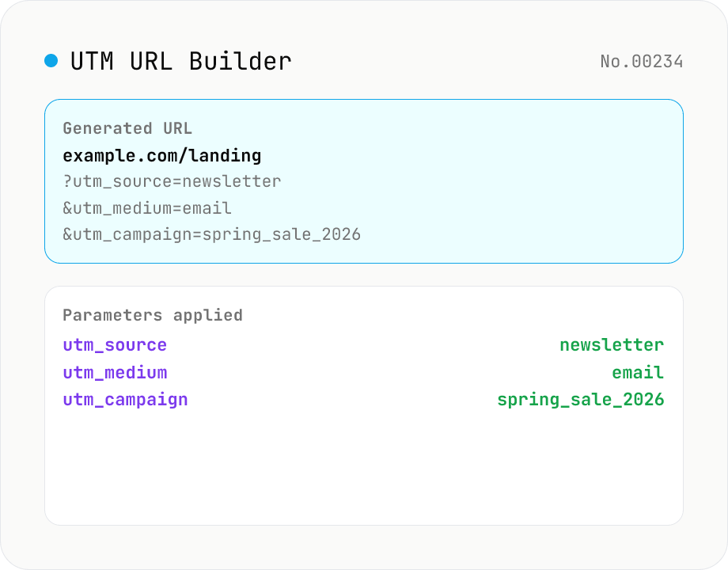The height and width of the screenshot is (570, 728).
Task: Click the UTM URL Builder title
Action: [x=181, y=61]
